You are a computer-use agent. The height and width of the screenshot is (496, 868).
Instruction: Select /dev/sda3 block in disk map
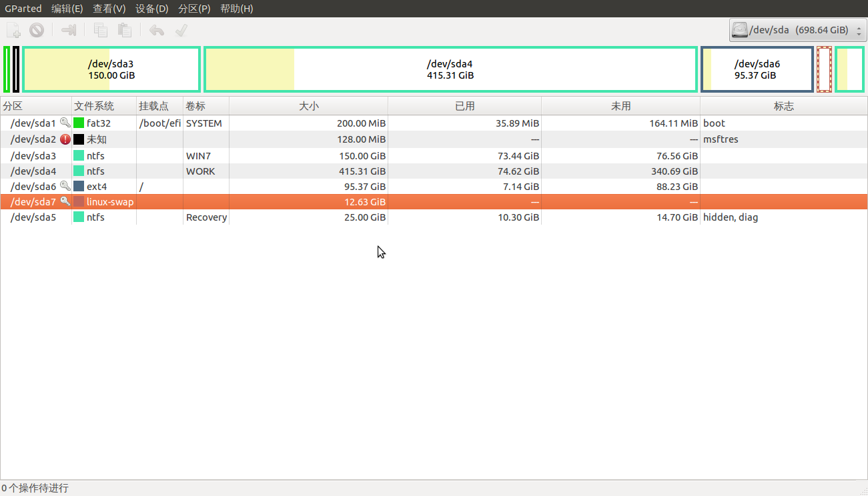click(x=111, y=69)
